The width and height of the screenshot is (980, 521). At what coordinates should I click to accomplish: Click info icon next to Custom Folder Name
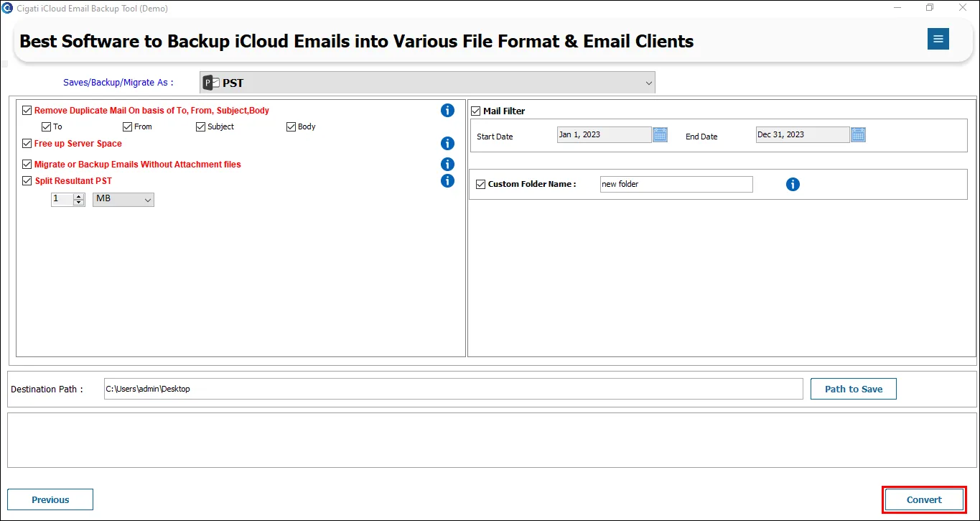(x=793, y=185)
